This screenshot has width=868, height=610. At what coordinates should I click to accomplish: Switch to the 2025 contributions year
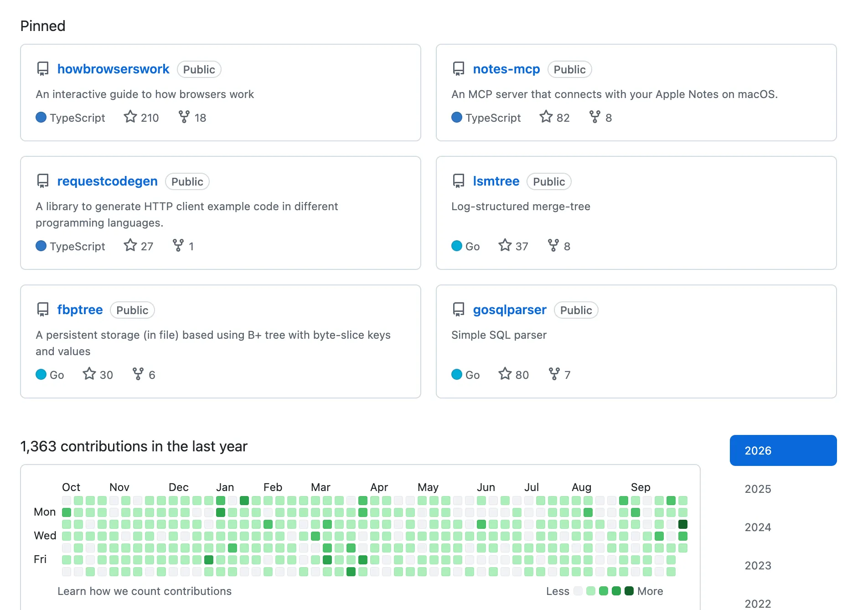783,489
